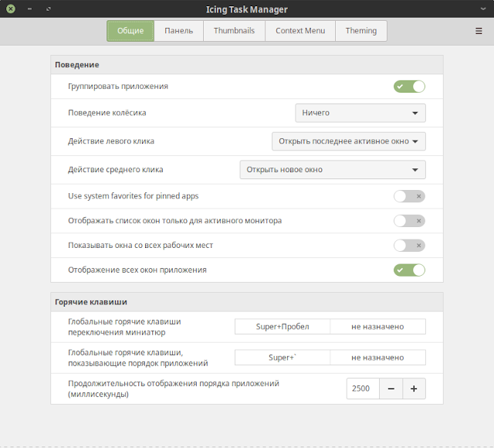
Task: Click the Super+Пробел hotkey binding
Action: click(283, 327)
